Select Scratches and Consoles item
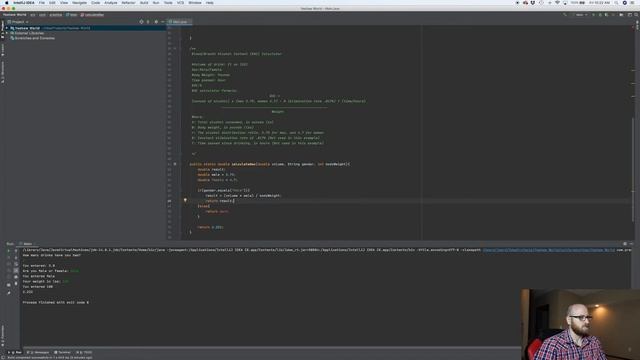This screenshot has height=360, width=640. pyautogui.click(x=34, y=38)
